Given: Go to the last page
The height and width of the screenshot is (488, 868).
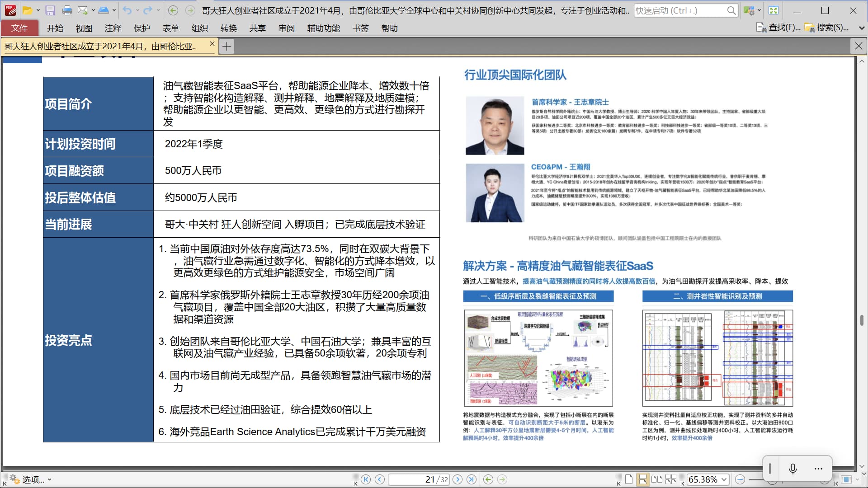Looking at the screenshot, I should click(x=472, y=479).
